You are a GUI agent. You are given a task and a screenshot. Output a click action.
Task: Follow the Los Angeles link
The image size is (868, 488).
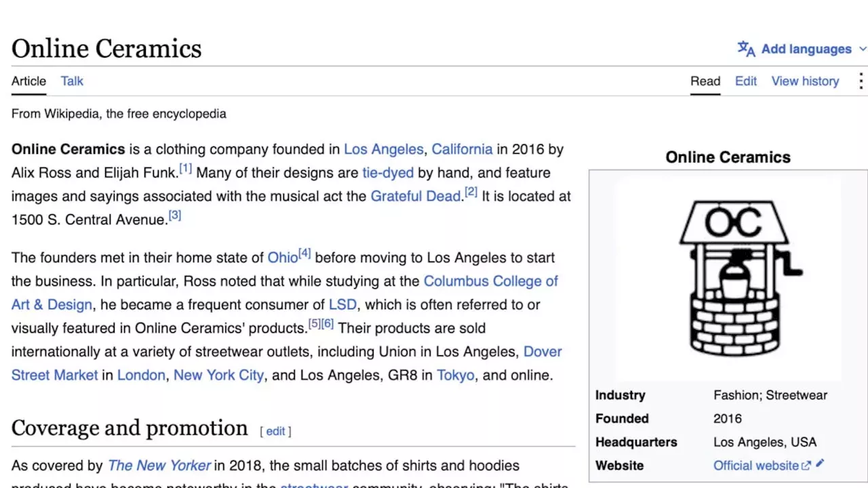click(x=383, y=149)
